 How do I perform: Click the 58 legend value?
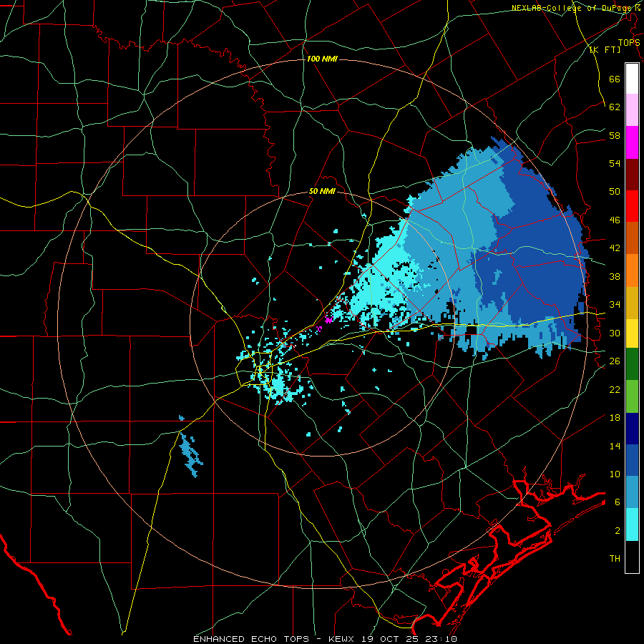coord(615,135)
